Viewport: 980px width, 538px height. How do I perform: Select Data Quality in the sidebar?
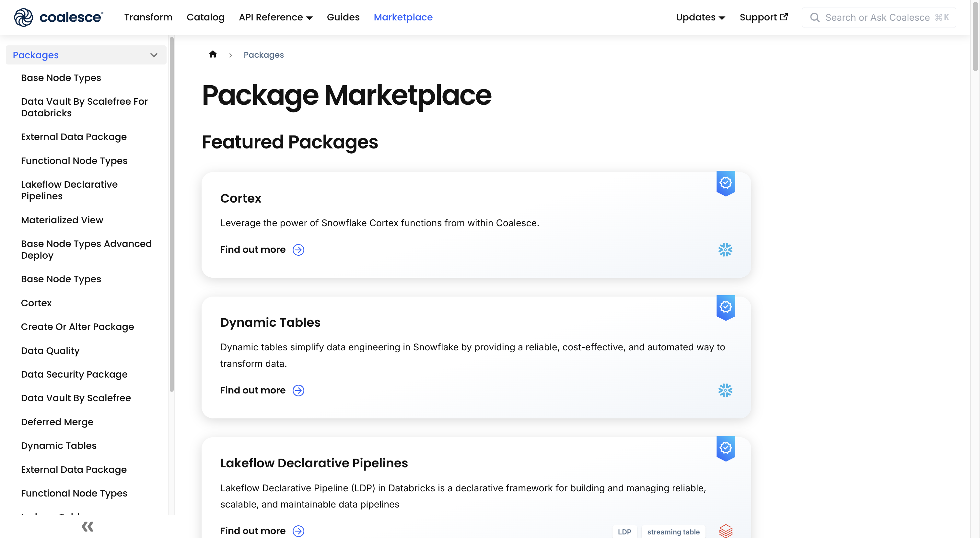(50, 350)
